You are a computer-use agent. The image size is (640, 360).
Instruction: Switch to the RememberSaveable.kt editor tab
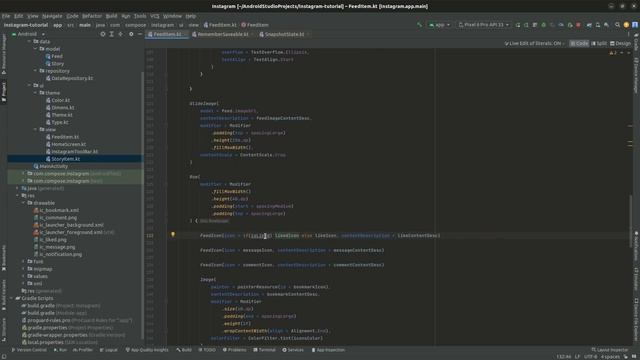tap(223, 34)
